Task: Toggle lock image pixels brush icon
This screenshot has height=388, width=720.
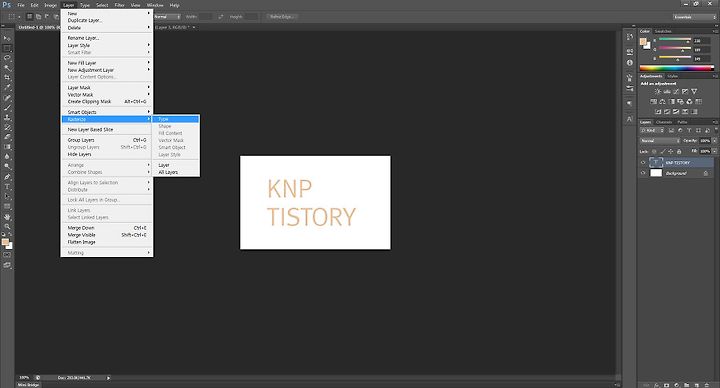Action: pos(663,151)
